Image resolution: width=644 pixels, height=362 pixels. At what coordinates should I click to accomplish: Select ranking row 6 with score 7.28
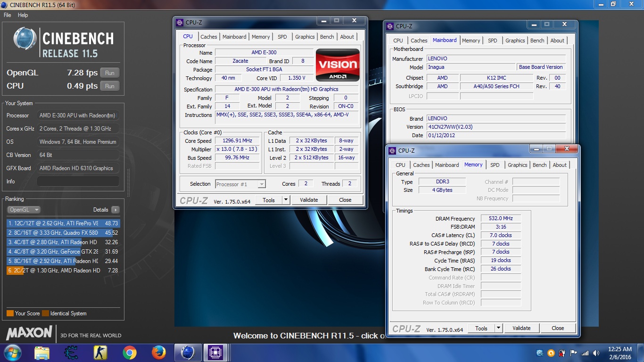[x=63, y=271]
